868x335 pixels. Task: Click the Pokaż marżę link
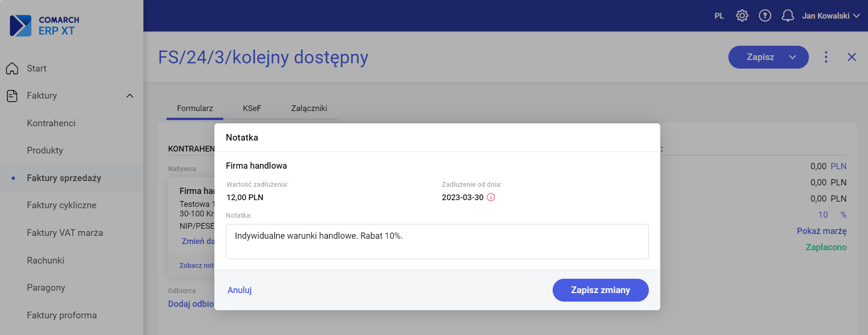[821, 231]
